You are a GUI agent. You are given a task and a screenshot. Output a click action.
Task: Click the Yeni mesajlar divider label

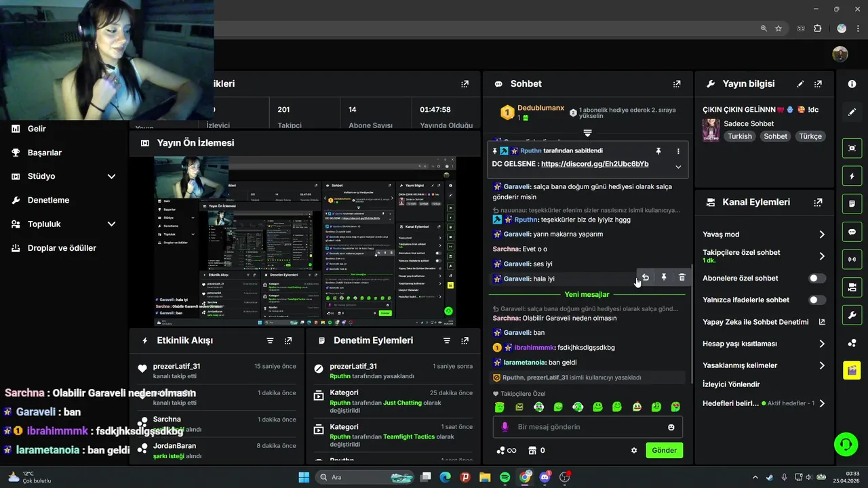[x=587, y=295]
